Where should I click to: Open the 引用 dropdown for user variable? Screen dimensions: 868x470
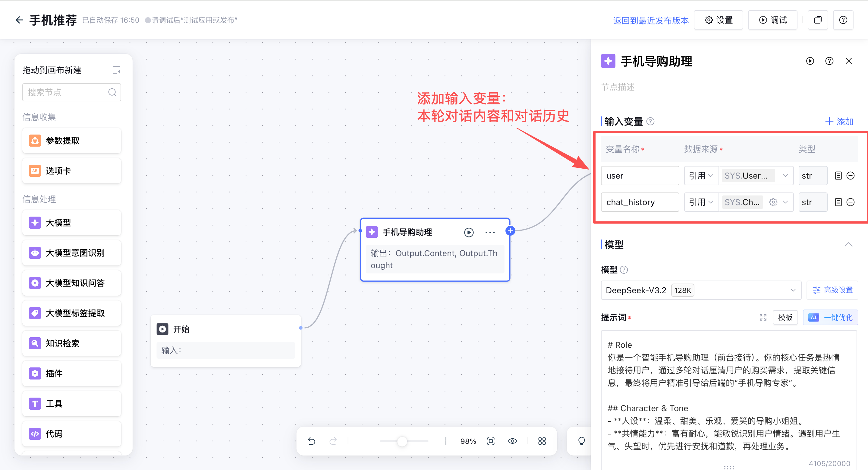[701, 176]
